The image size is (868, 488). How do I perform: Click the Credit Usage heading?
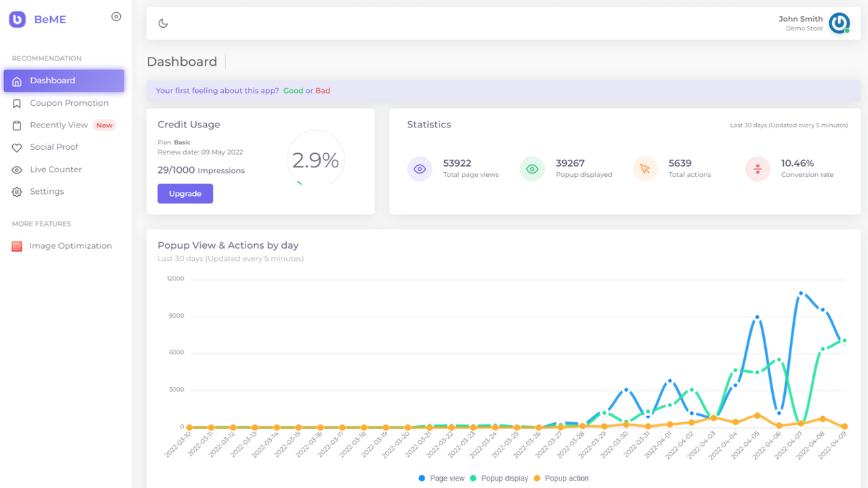pos(189,125)
